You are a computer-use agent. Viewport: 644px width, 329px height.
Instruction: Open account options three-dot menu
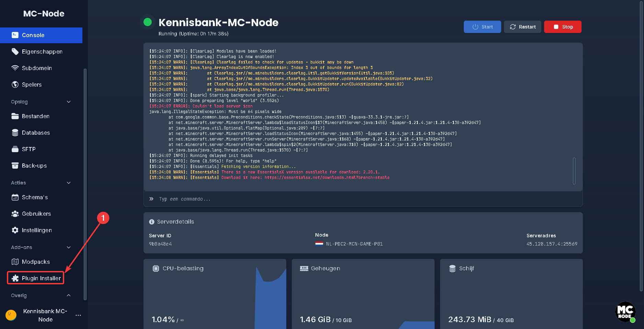click(78, 315)
